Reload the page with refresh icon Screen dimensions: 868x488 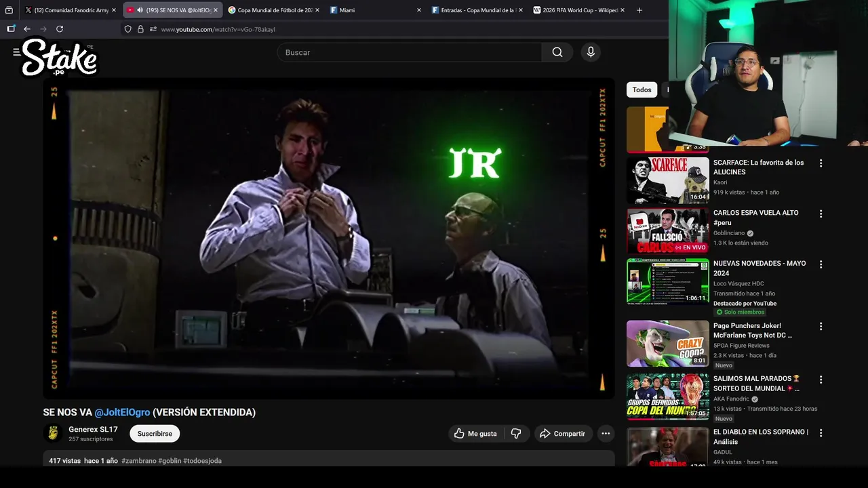(x=60, y=29)
